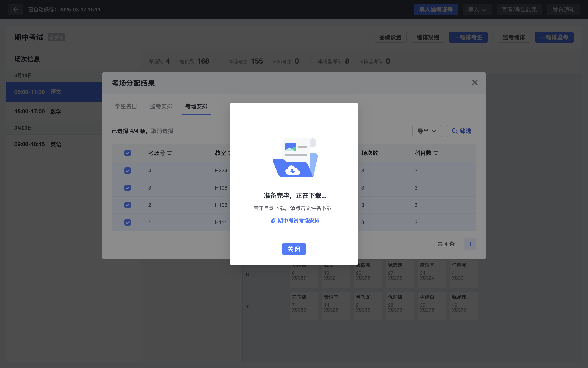The height and width of the screenshot is (368, 588).
Task: Open the 导入 dropdown in top bar
Action: (x=477, y=9)
